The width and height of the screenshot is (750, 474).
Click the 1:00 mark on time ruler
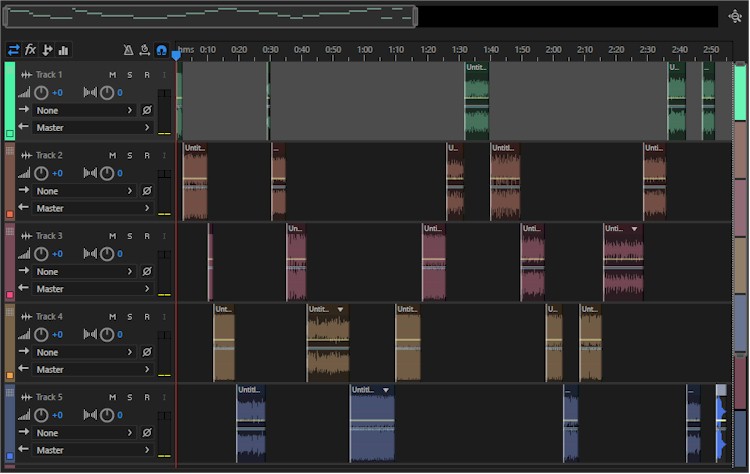[364, 49]
